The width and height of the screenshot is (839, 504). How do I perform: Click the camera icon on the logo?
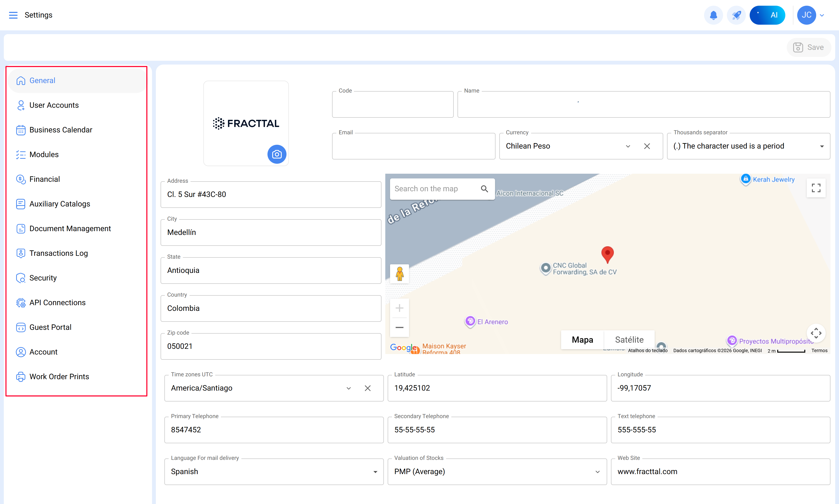tap(277, 154)
